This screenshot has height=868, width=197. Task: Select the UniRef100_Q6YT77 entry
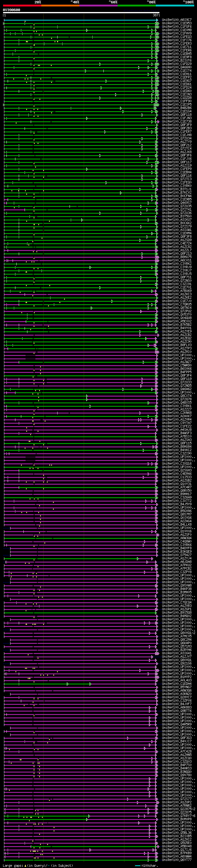point(177,860)
